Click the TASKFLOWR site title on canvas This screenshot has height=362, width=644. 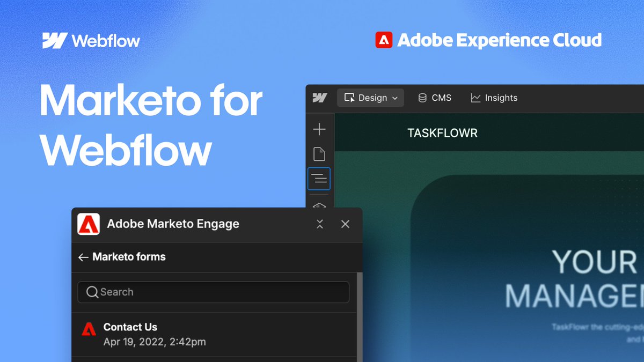(x=443, y=133)
